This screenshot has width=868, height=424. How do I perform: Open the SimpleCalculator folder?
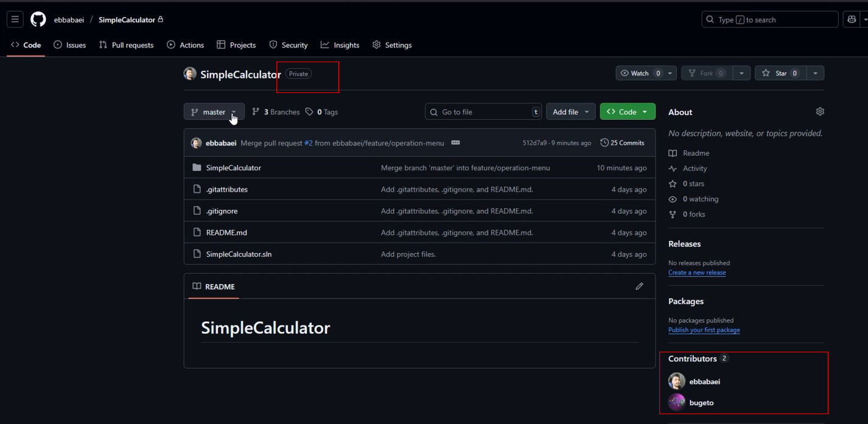[x=233, y=168]
